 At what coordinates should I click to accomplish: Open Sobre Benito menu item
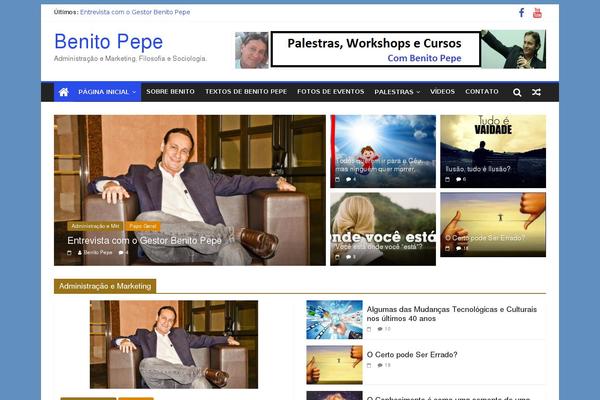point(170,92)
